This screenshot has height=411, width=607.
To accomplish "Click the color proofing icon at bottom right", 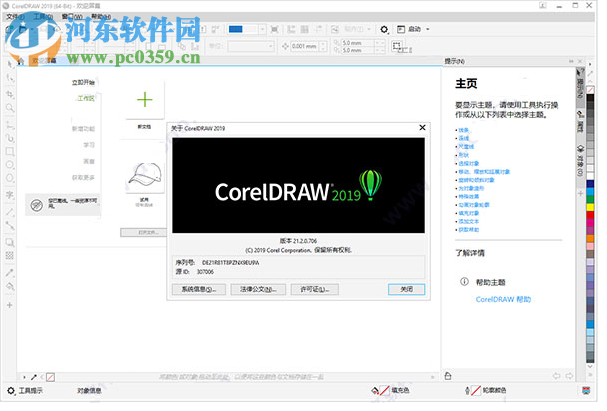I will [x=586, y=390].
